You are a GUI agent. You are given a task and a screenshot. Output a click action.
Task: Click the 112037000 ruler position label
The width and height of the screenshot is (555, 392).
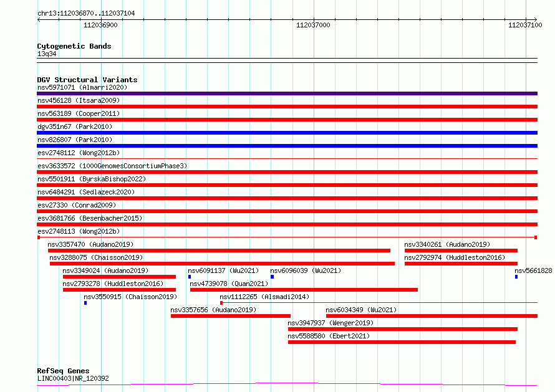[x=313, y=25]
